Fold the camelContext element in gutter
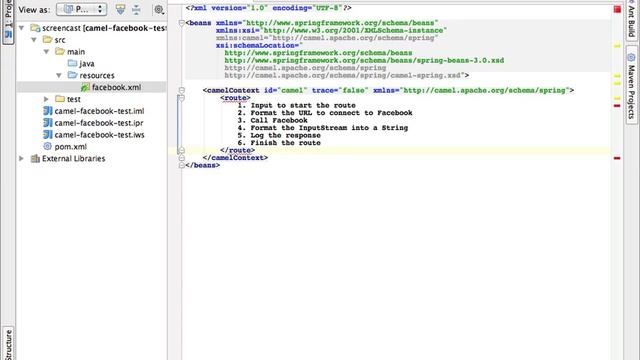The image size is (640, 360). pos(182,90)
